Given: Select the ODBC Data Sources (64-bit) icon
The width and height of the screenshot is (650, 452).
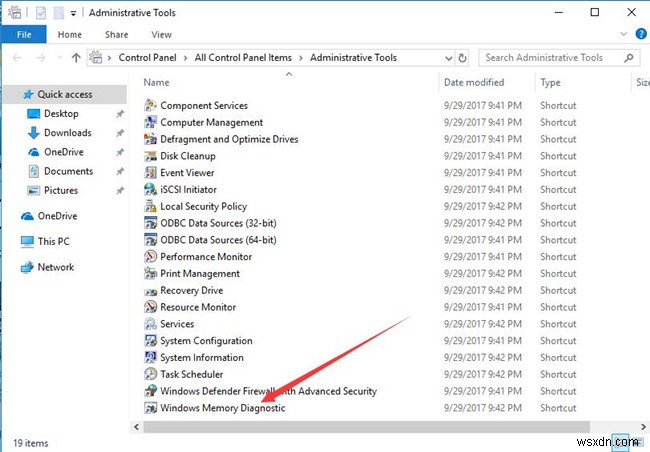Looking at the screenshot, I should (x=150, y=240).
